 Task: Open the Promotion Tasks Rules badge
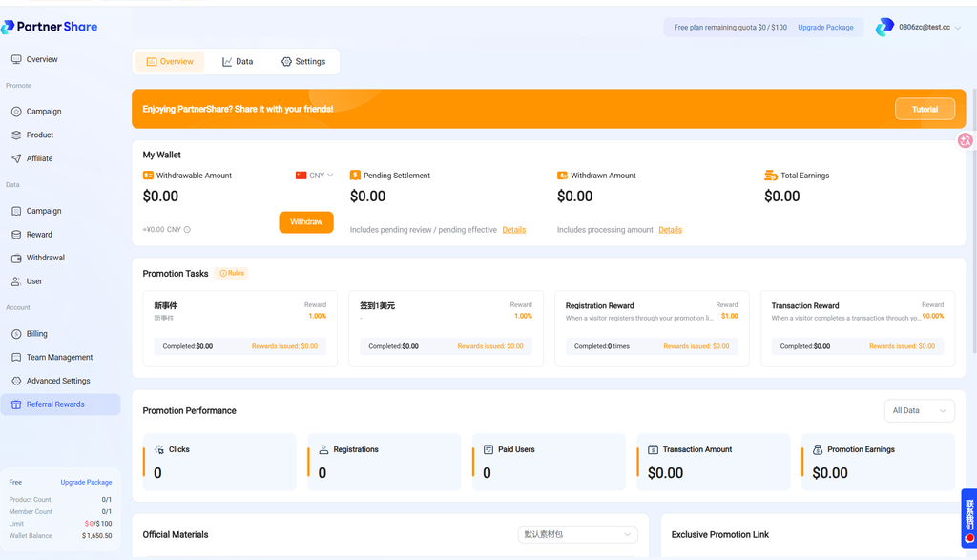point(232,274)
